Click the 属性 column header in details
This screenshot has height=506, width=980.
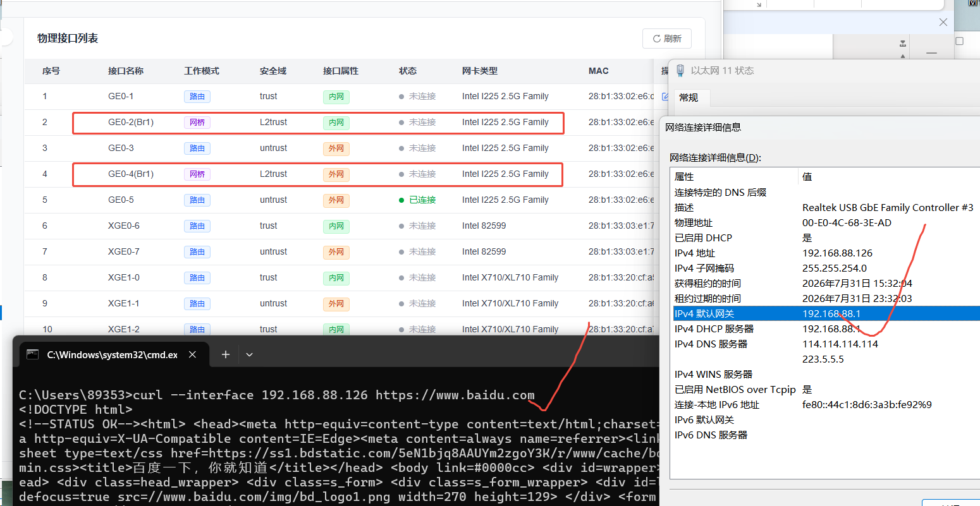(x=684, y=177)
